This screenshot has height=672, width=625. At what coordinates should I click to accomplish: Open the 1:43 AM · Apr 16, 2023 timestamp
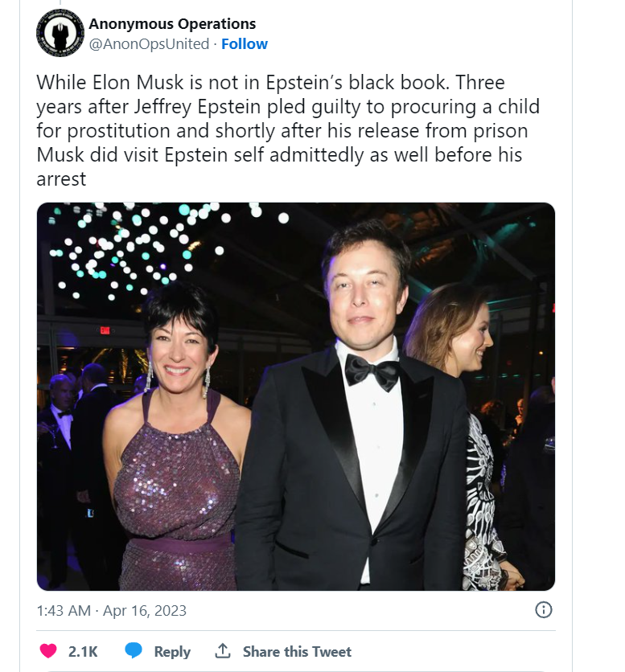[112, 611]
